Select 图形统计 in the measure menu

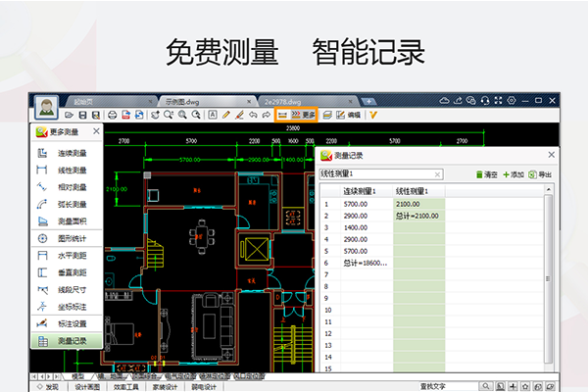(x=67, y=238)
